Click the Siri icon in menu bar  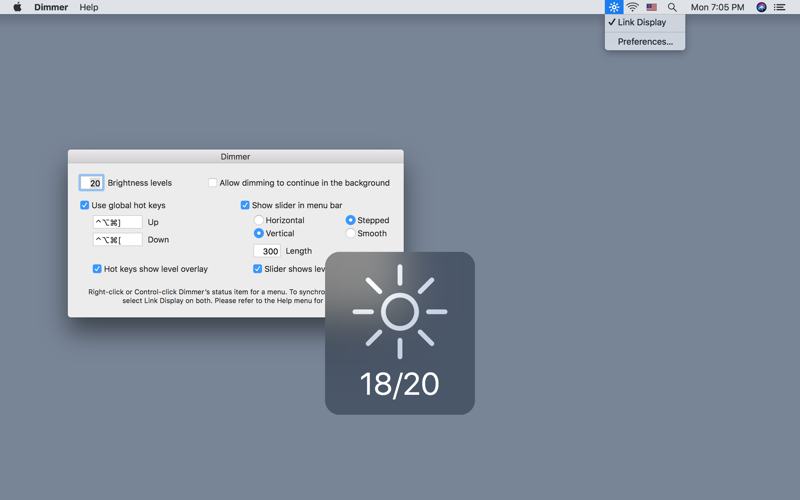click(761, 7)
